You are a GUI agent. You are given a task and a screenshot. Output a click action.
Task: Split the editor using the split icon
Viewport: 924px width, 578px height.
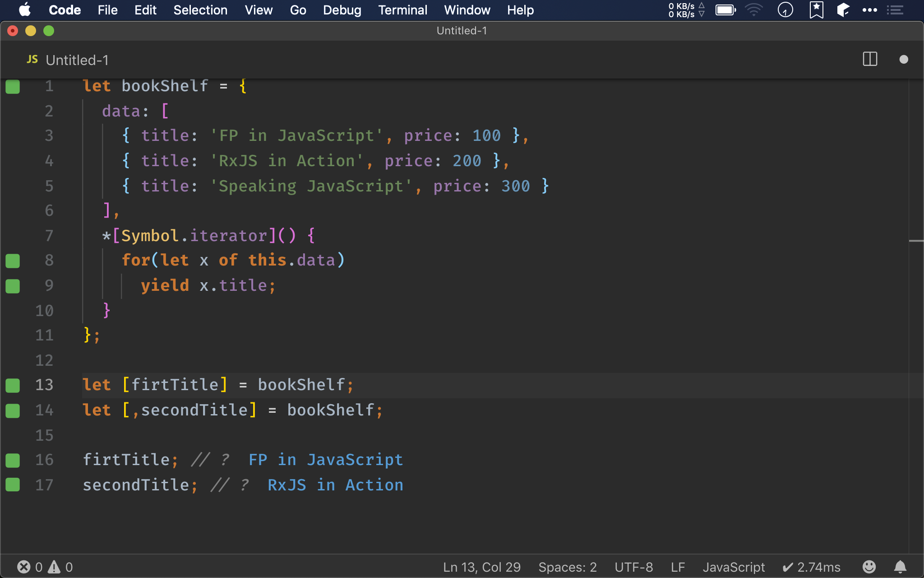coord(869,59)
